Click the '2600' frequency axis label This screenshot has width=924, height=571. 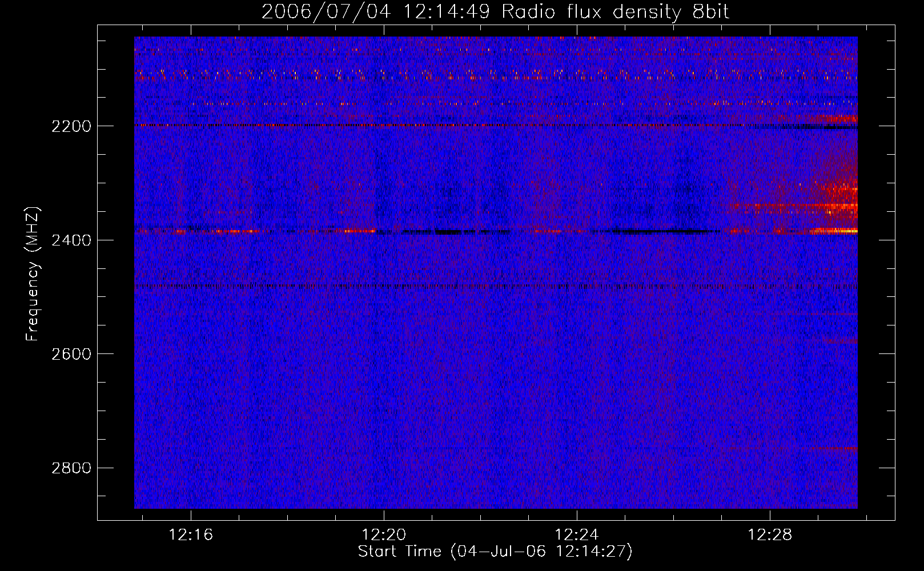71,354
